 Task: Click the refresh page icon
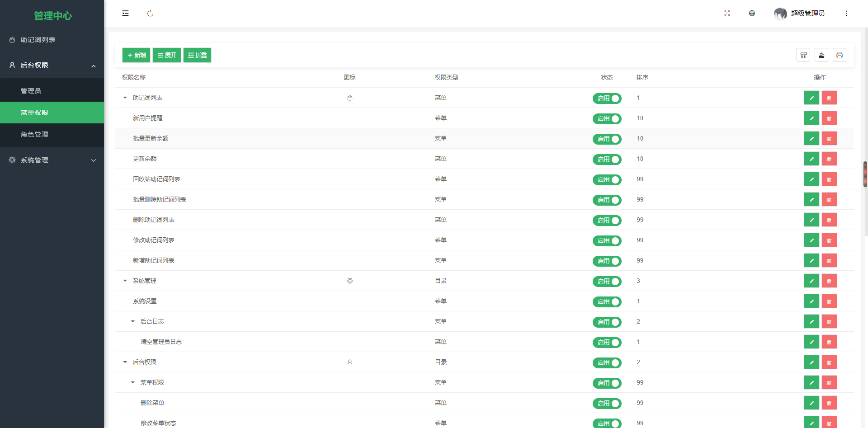click(x=150, y=14)
